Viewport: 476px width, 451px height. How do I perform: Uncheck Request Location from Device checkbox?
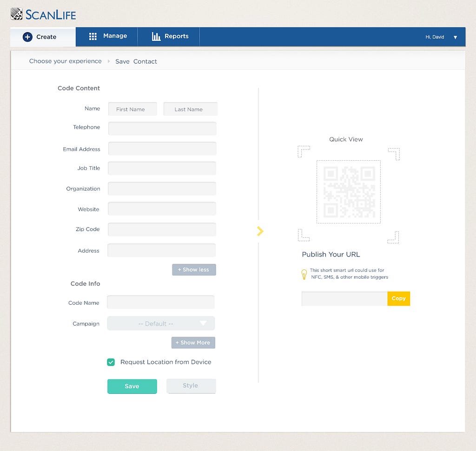pyautogui.click(x=111, y=362)
